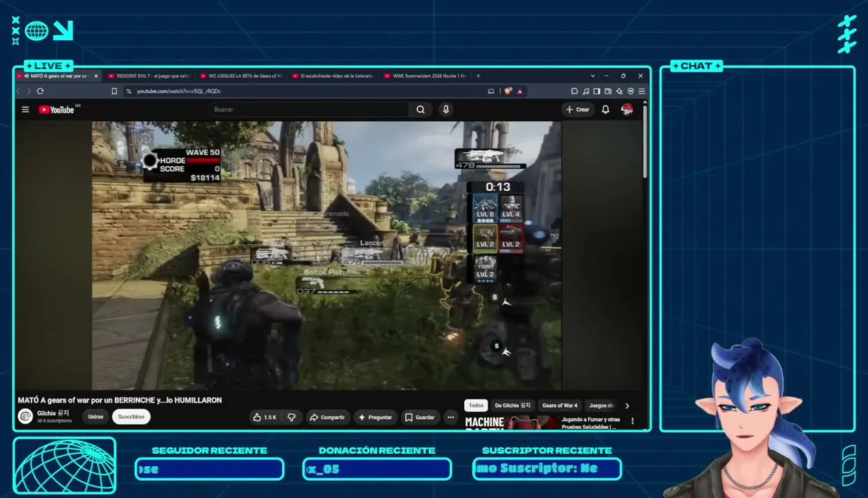Click the Crear button
This screenshot has height=498, width=868.
578,109
